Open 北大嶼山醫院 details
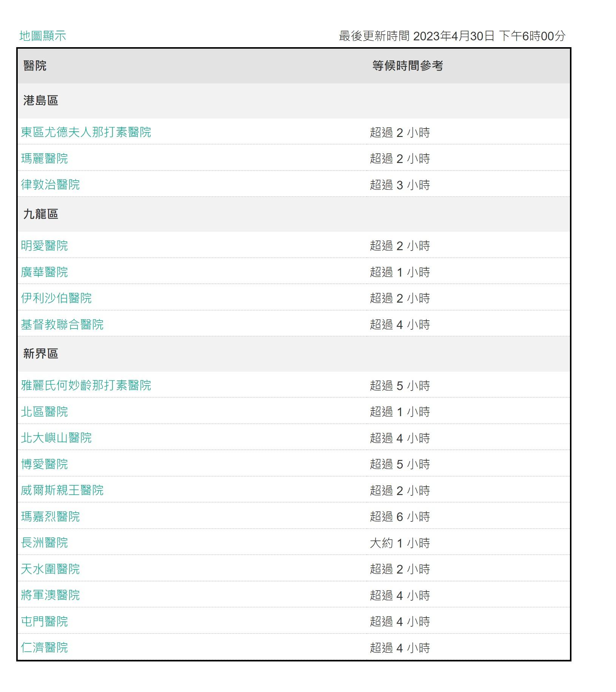The image size is (616, 692). tap(56, 438)
